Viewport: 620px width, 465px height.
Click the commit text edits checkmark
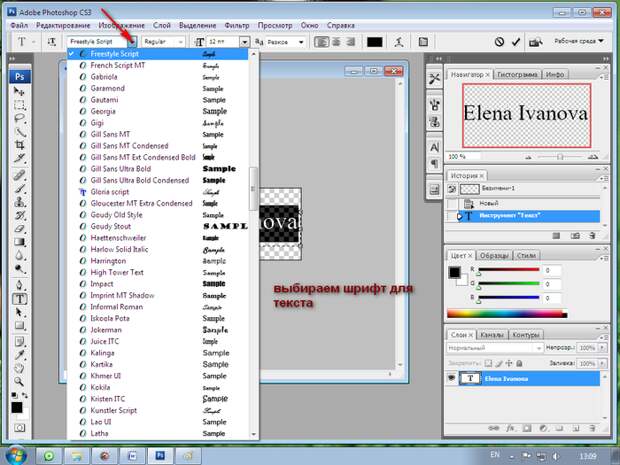pos(516,42)
